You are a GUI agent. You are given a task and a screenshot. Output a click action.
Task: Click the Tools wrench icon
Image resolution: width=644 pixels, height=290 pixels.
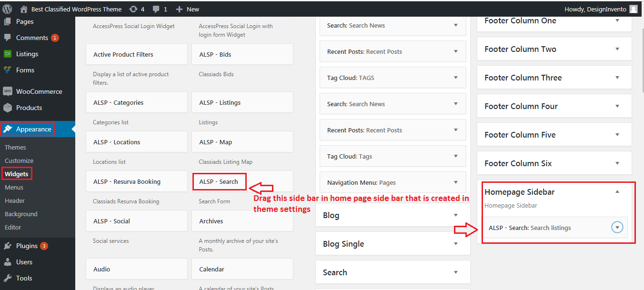[7, 278]
